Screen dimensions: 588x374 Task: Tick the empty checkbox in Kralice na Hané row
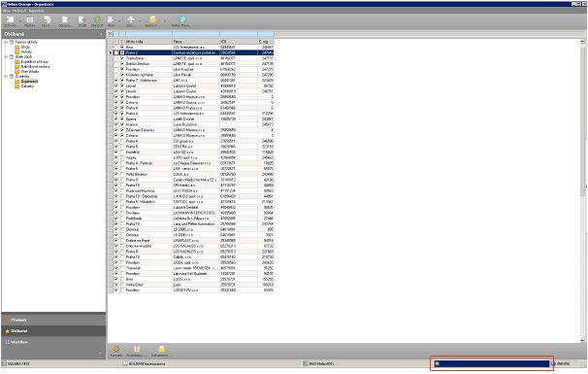coord(122,240)
